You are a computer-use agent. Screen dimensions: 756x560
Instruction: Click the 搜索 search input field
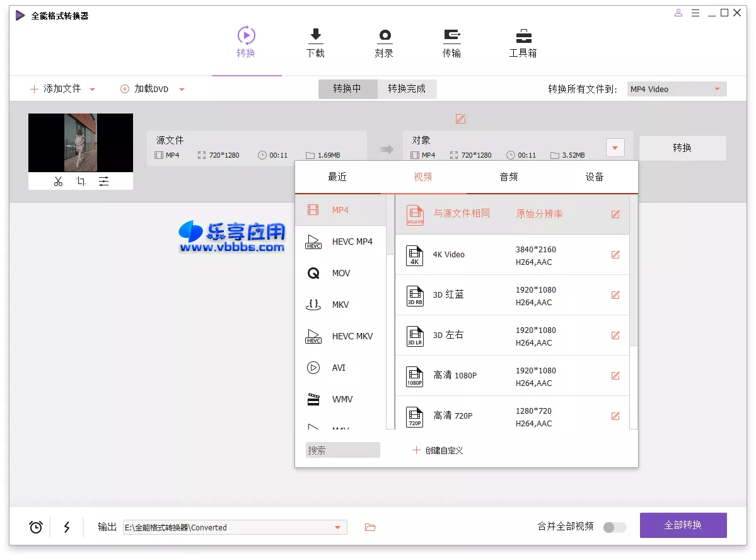tap(342, 450)
